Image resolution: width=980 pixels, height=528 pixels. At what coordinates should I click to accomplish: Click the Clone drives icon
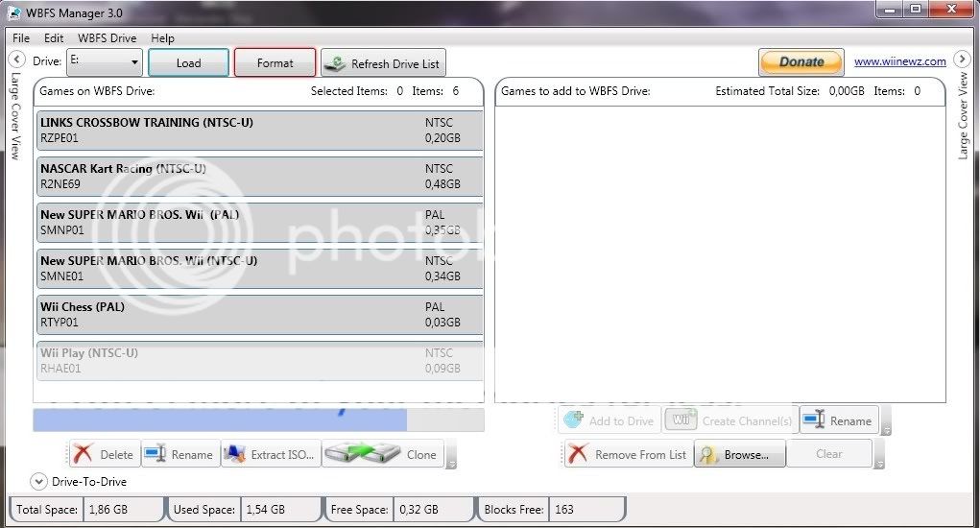[363, 454]
